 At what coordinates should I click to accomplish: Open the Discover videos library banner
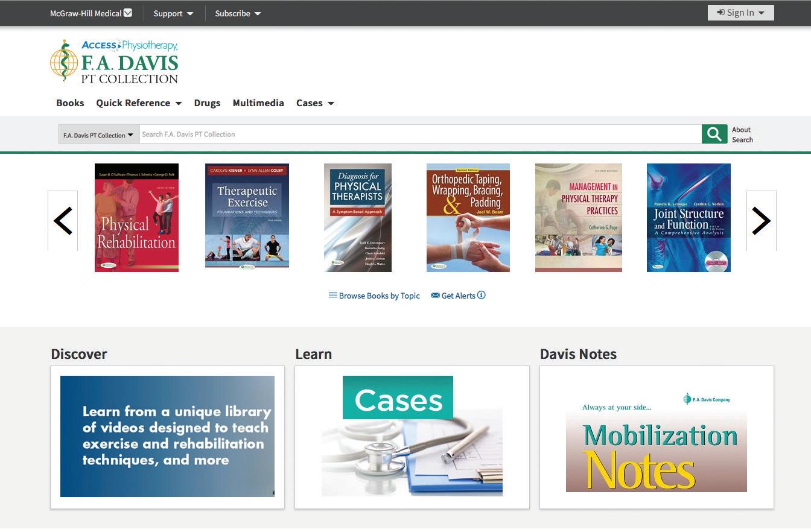pos(167,437)
